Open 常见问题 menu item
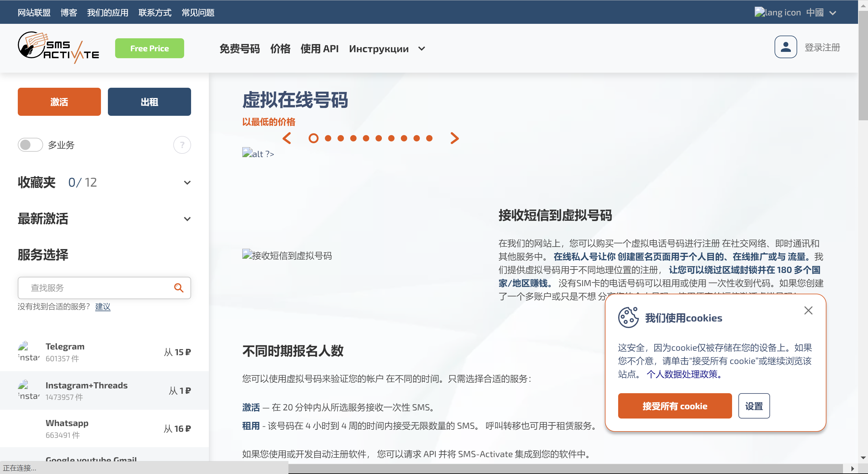 198,12
